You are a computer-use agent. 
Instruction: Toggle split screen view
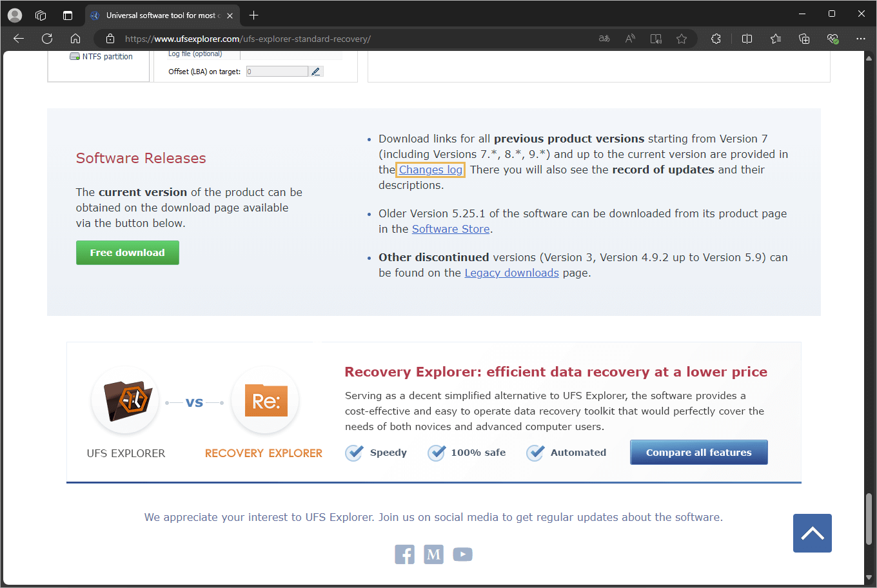(x=747, y=39)
